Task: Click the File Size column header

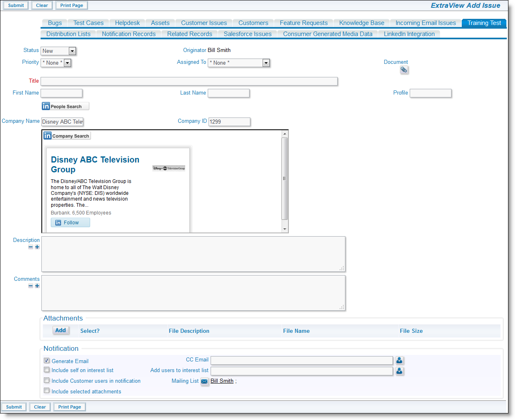Action: coord(411,331)
